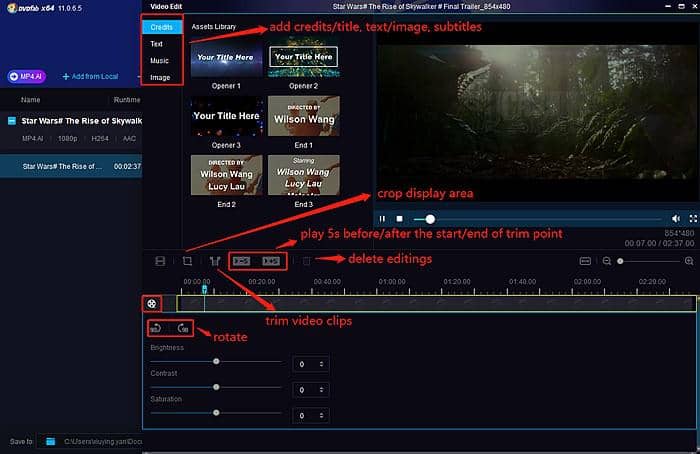Viewport: 700px width, 454px height.
Task: Pause the video preview playback
Action: (x=383, y=218)
